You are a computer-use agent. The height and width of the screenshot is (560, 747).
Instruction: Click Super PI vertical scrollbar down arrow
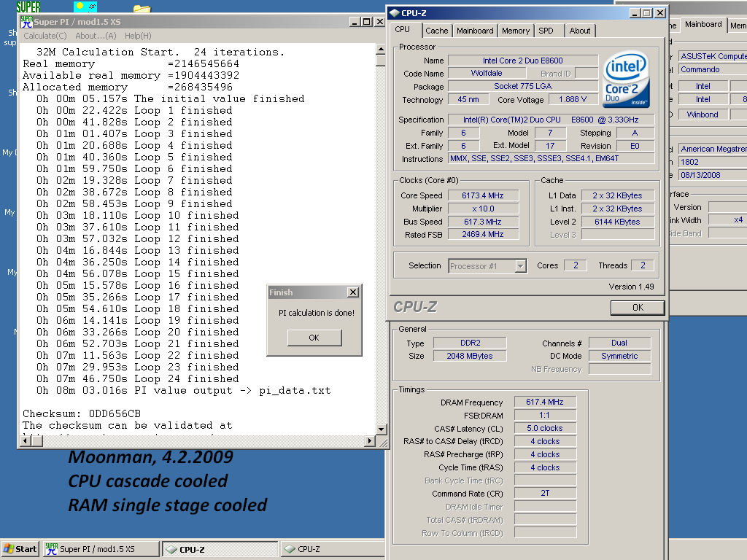click(x=381, y=429)
